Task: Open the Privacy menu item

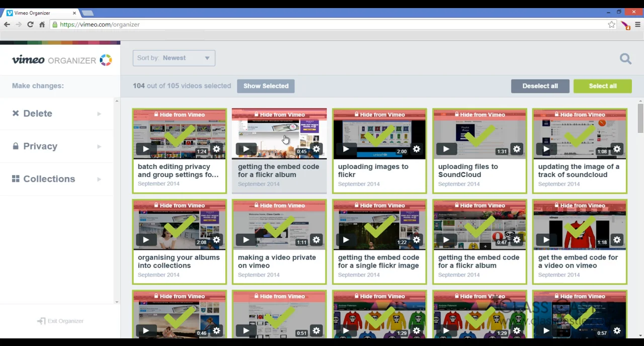Action: (x=56, y=146)
